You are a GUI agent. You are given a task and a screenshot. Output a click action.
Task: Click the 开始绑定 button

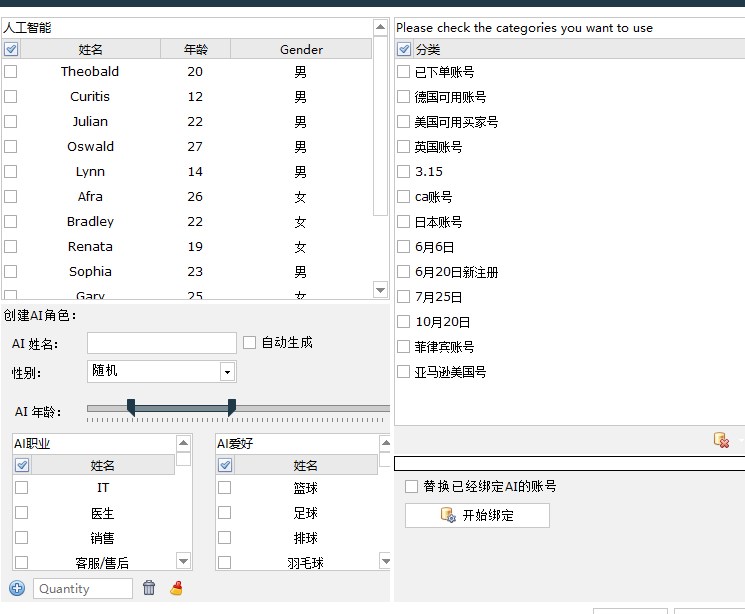point(478,515)
